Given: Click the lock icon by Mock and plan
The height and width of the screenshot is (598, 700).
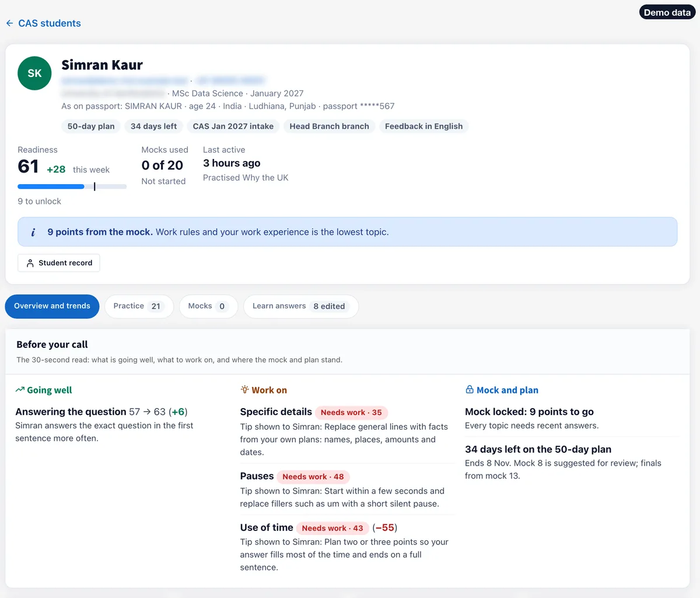Looking at the screenshot, I should tap(470, 390).
